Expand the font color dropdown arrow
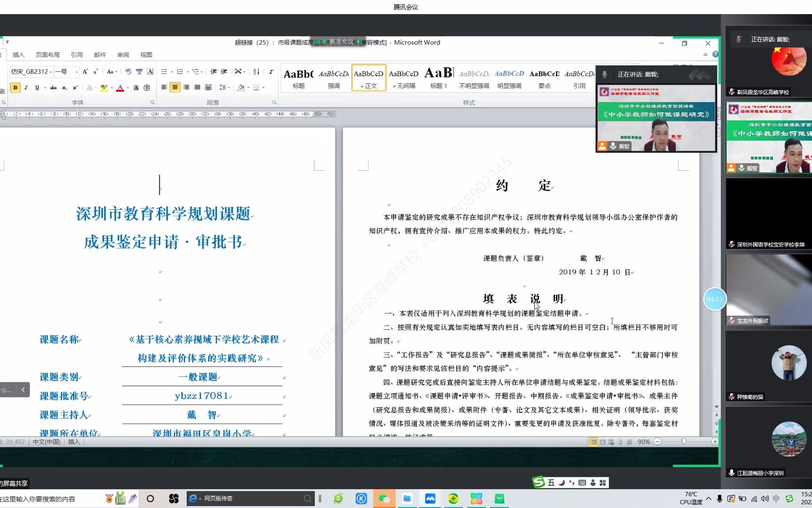 (x=128, y=87)
